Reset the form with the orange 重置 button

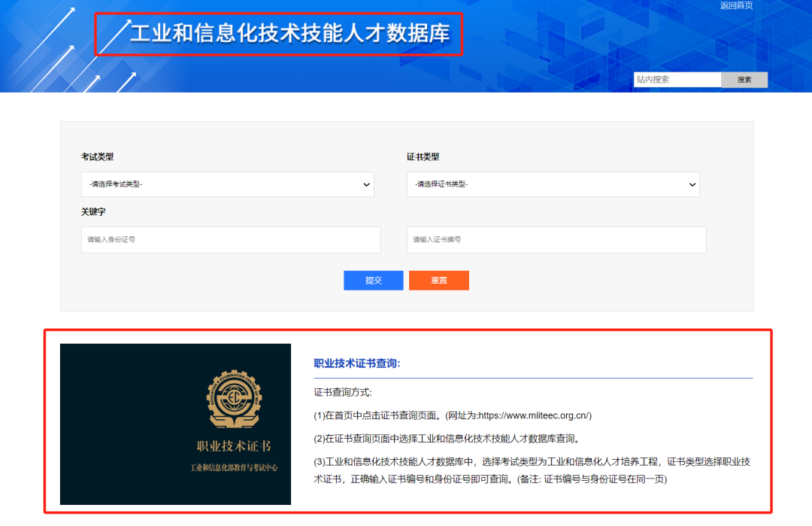(x=439, y=280)
